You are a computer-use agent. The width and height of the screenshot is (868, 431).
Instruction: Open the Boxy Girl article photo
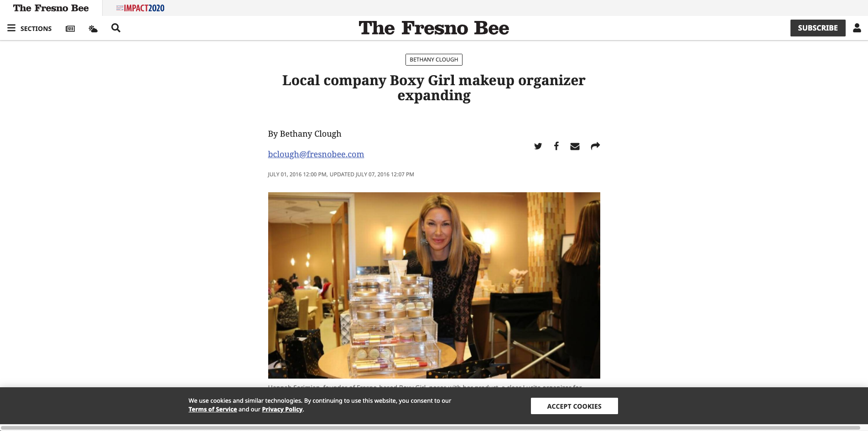click(434, 285)
